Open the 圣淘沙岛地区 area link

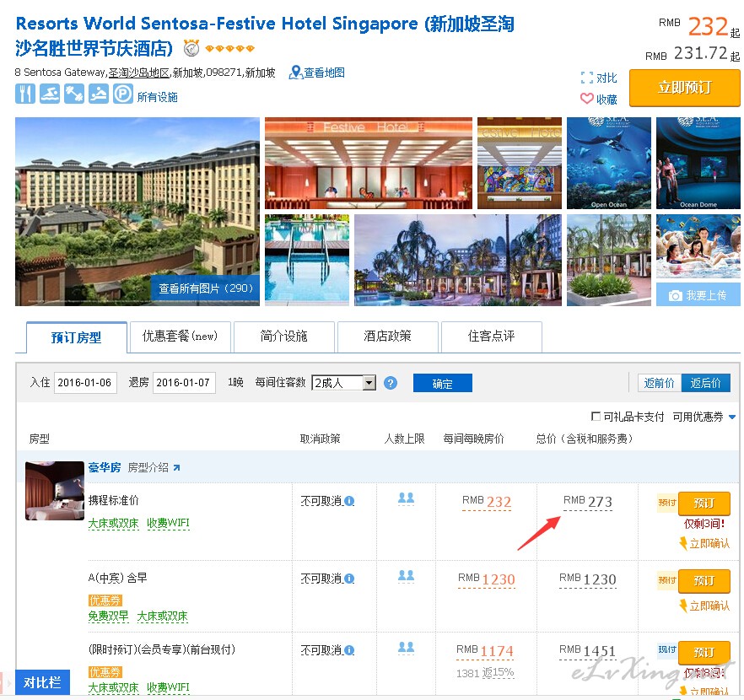tap(139, 73)
